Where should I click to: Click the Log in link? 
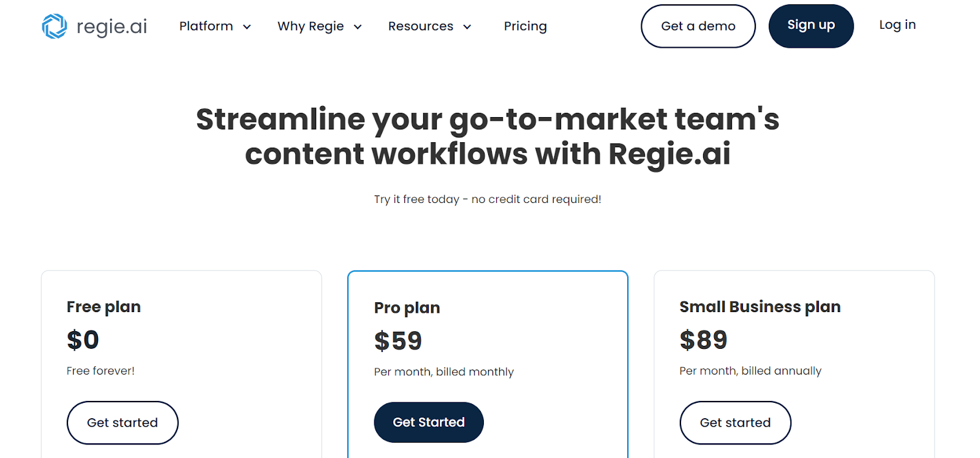coord(897,25)
